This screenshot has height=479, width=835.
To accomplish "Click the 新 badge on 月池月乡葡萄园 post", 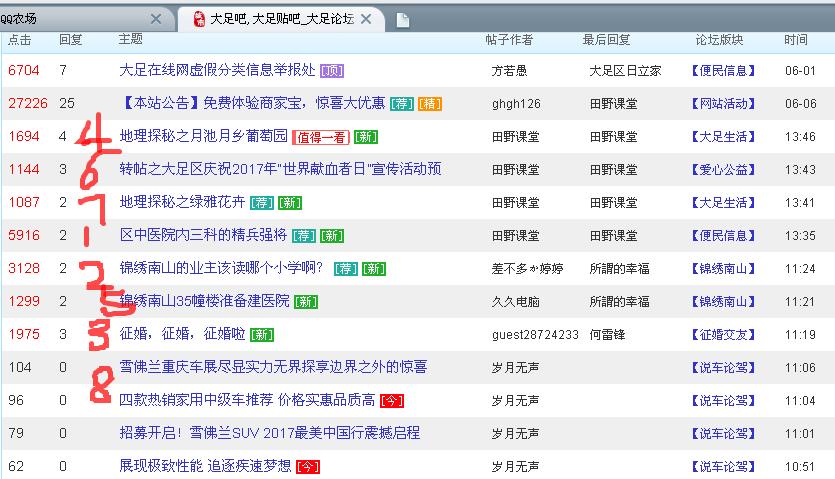I will click(366, 137).
